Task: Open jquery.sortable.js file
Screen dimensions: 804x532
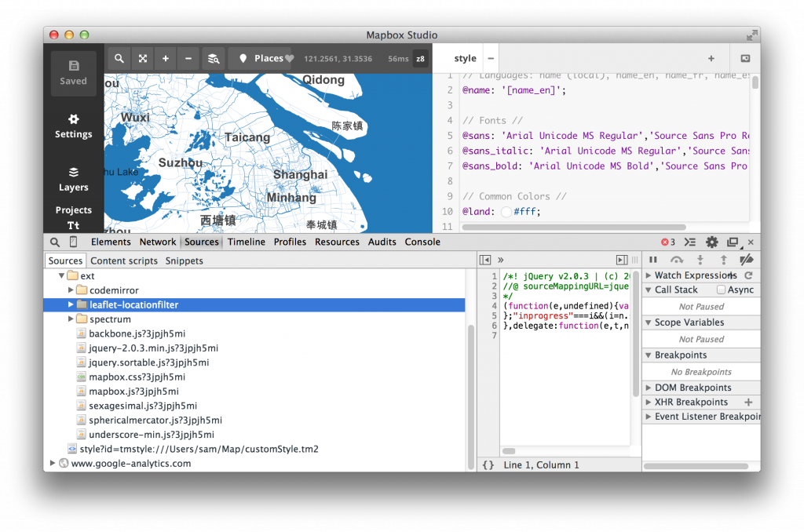Action: pos(148,363)
